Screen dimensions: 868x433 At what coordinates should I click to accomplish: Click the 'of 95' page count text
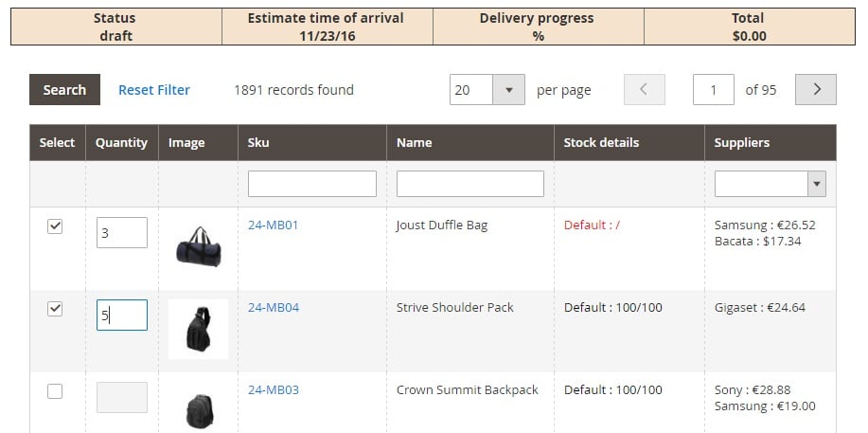click(x=761, y=90)
